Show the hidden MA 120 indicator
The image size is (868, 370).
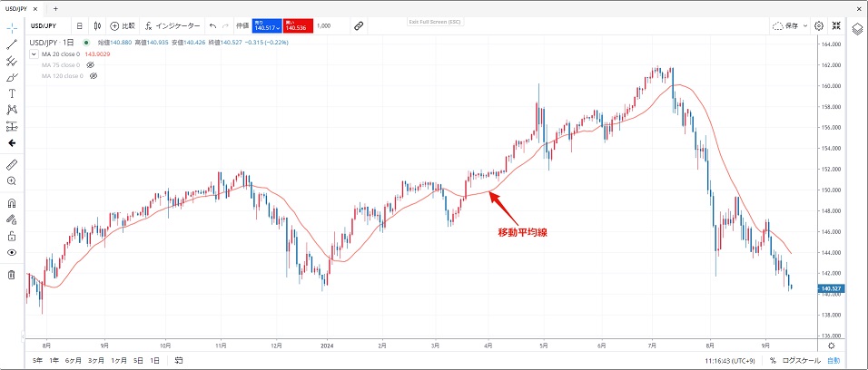(94, 76)
